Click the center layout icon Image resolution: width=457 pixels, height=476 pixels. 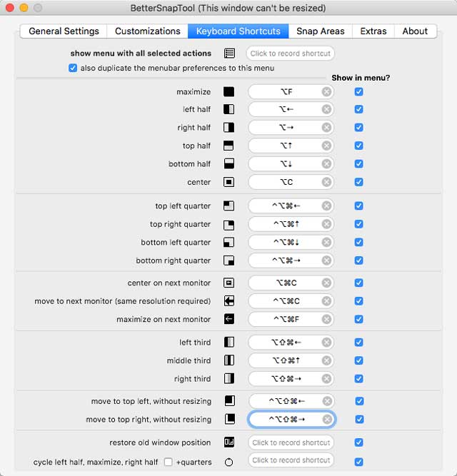[x=228, y=182]
